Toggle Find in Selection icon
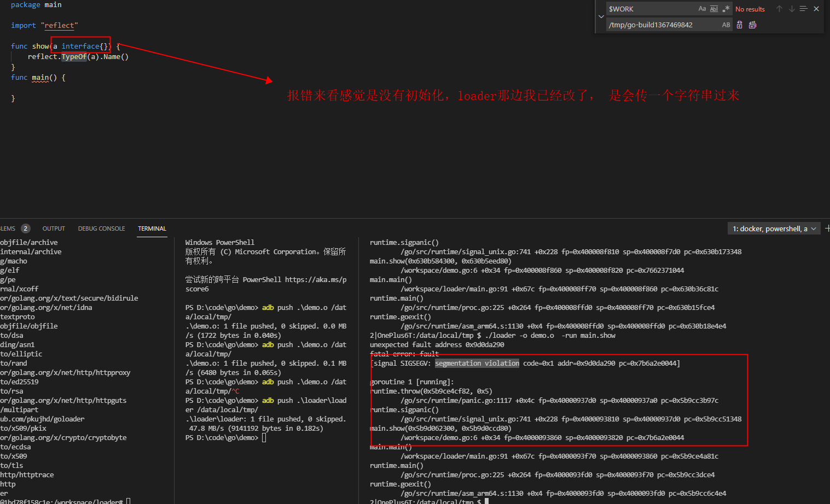The width and height of the screenshot is (830, 504). (x=803, y=9)
